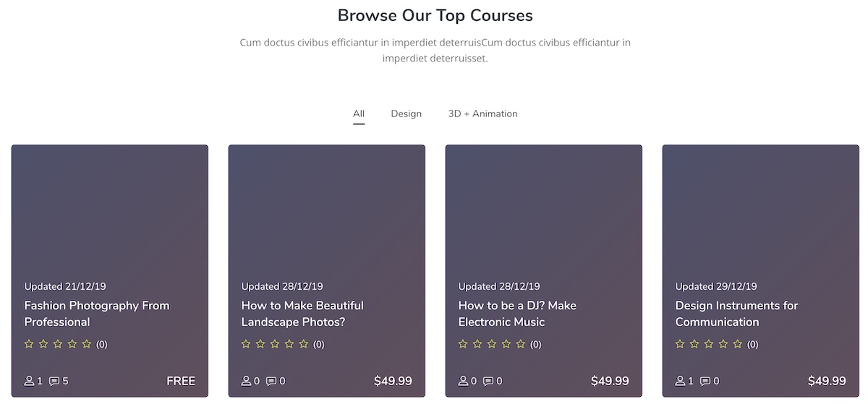
Task: Click the comments icon on Design Instruments card
Action: (x=705, y=381)
